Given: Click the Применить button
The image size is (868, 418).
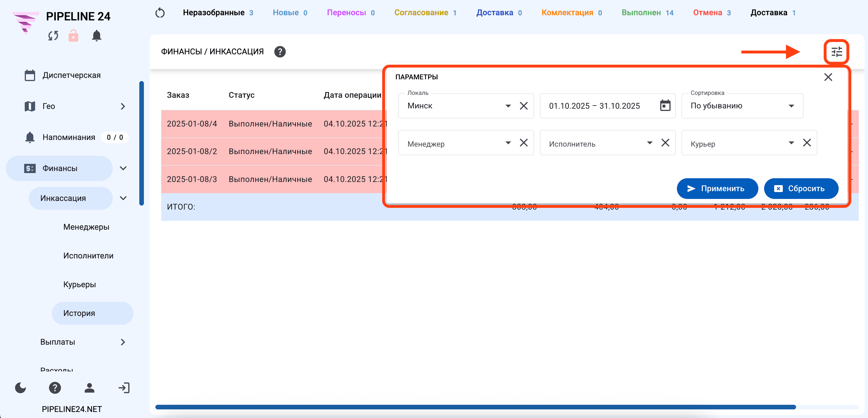Looking at the screenshot, I should pyautogui.click(x=717, y=189).
